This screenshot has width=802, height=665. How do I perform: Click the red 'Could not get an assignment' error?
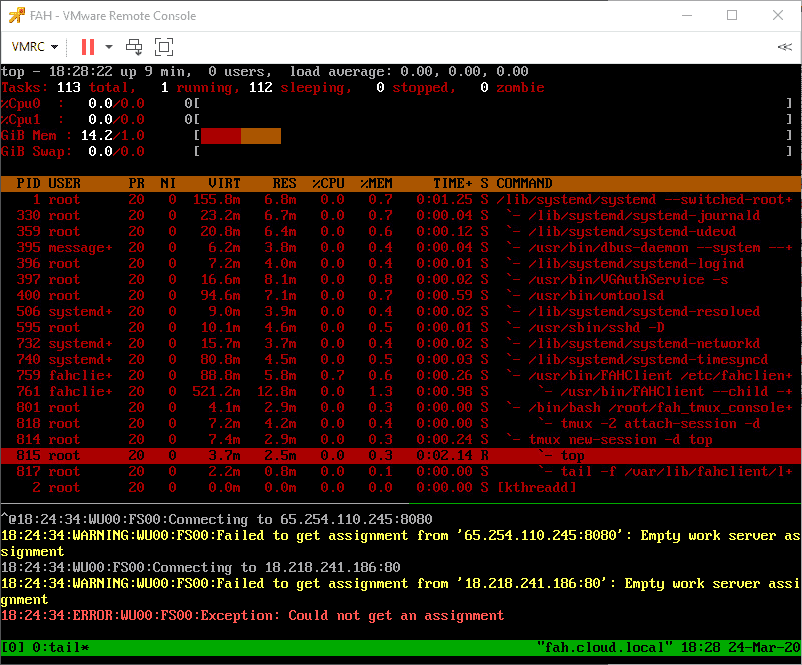pos(252,615)
